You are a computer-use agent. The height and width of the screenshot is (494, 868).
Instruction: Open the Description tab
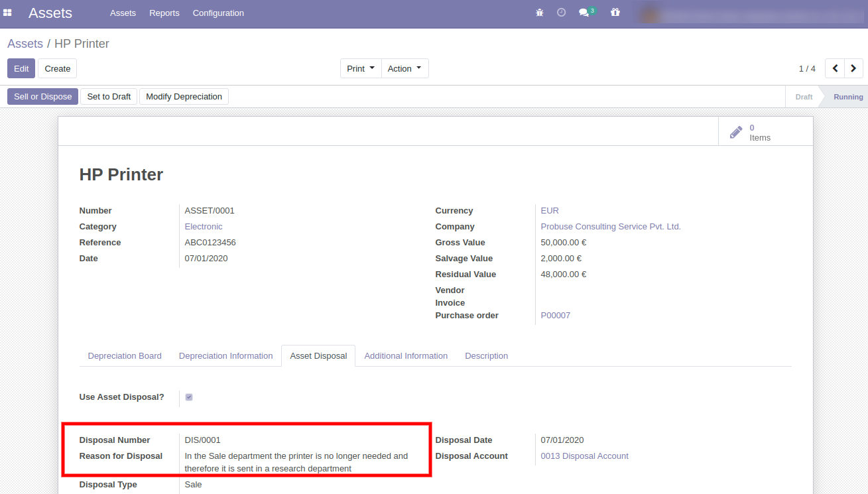[487, 356]
